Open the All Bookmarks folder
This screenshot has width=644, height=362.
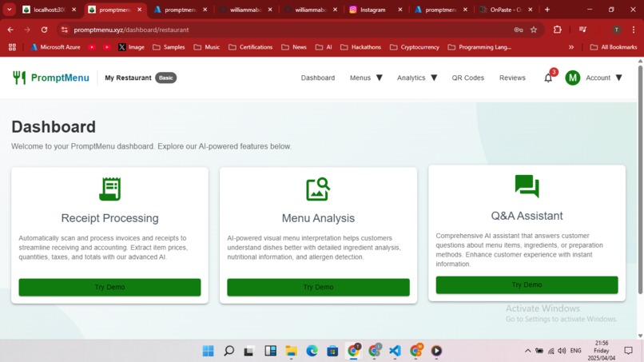pos(613,47)
